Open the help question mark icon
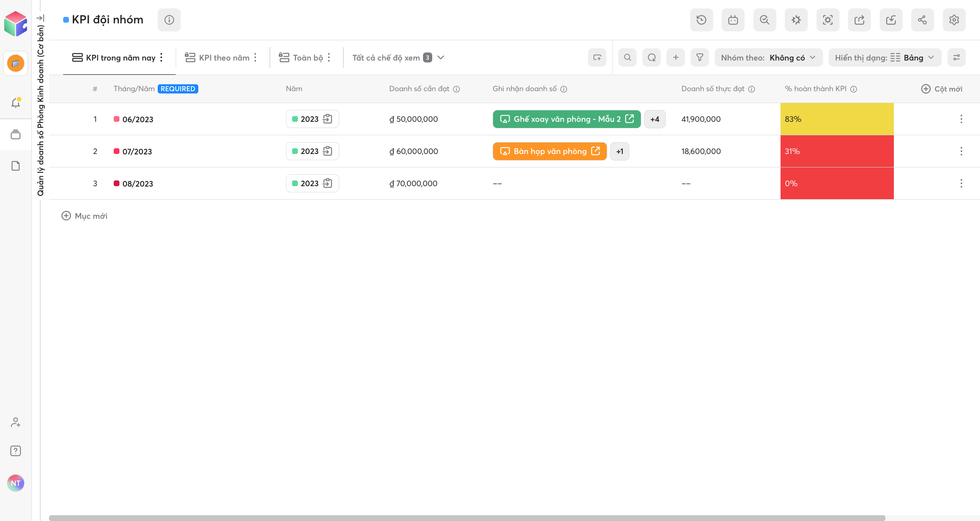 16,451
